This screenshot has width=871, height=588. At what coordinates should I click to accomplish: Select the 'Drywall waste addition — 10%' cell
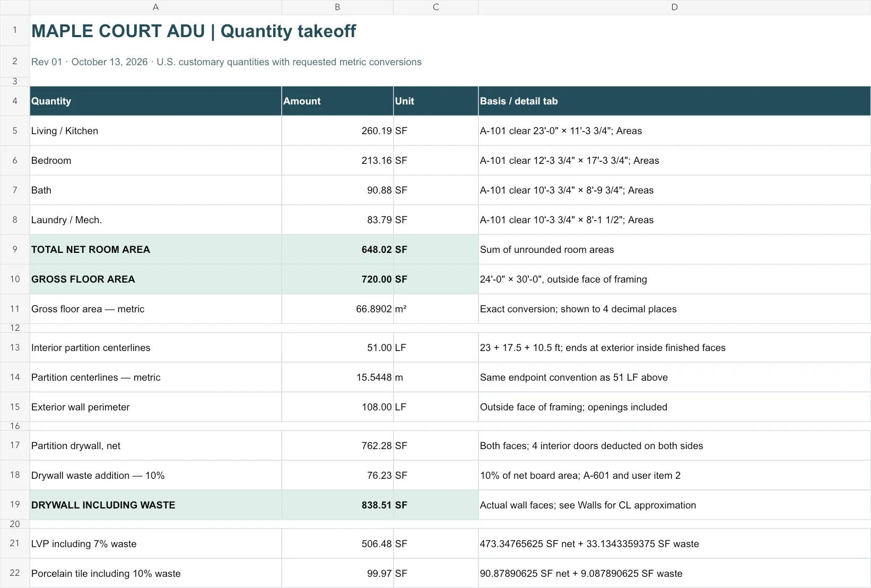pyautogui.click(x=156, y=476)
